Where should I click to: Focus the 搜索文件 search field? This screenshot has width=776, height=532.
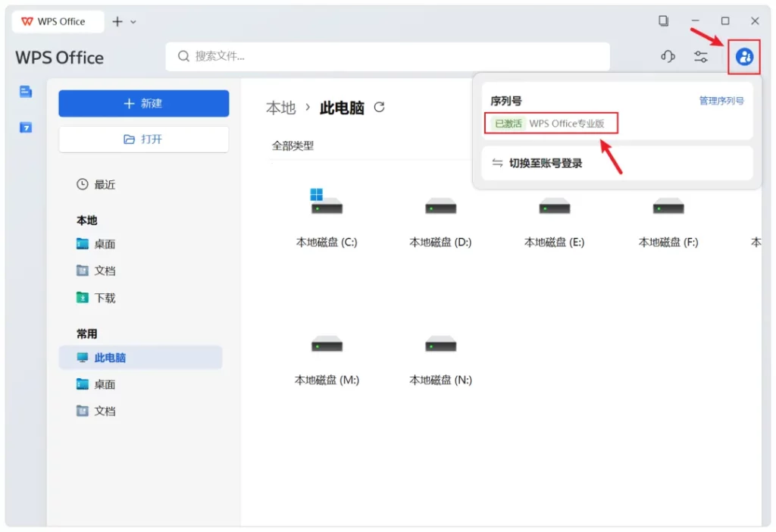pos(387,56)
